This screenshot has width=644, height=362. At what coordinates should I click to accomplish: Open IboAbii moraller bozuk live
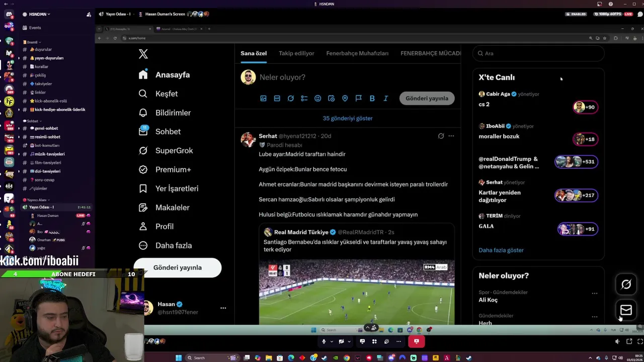[x=538, y=133]
